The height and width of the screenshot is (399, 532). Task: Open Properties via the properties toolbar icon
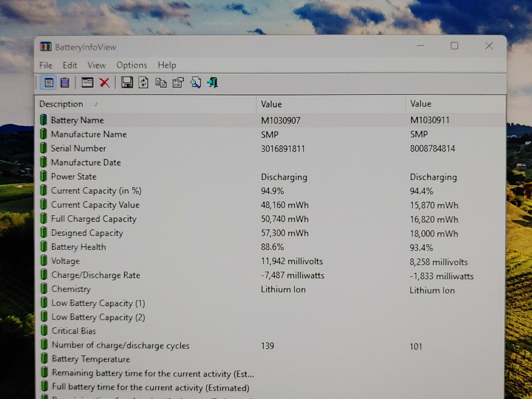pyautogui.click(x=178, y=83)
